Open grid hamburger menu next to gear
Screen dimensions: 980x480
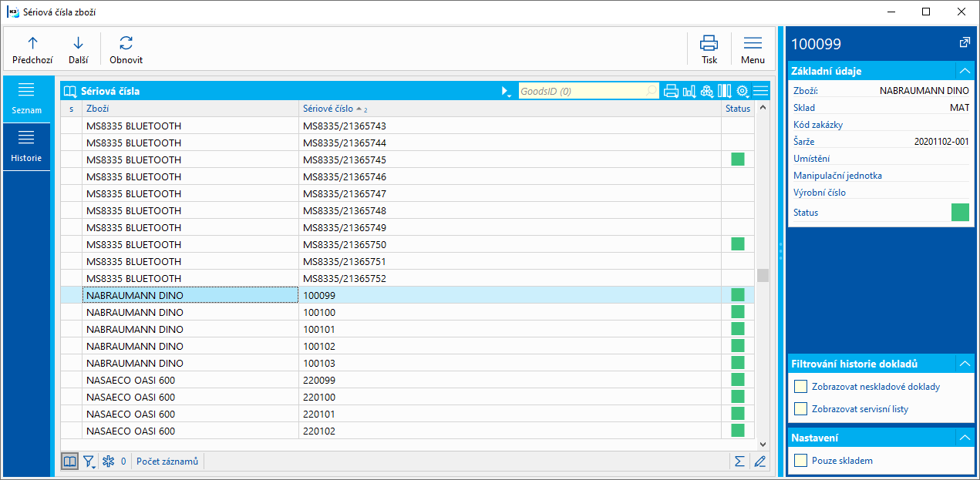pos(761,91)
